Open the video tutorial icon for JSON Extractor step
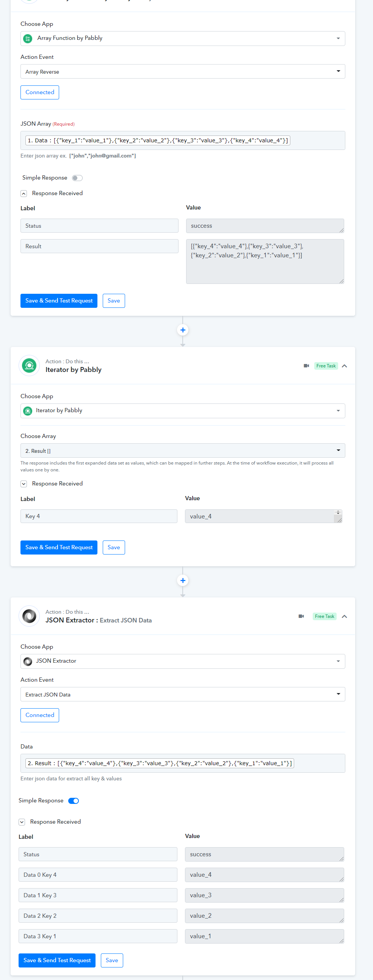373x980 pixels. click(x=301, y=616)
